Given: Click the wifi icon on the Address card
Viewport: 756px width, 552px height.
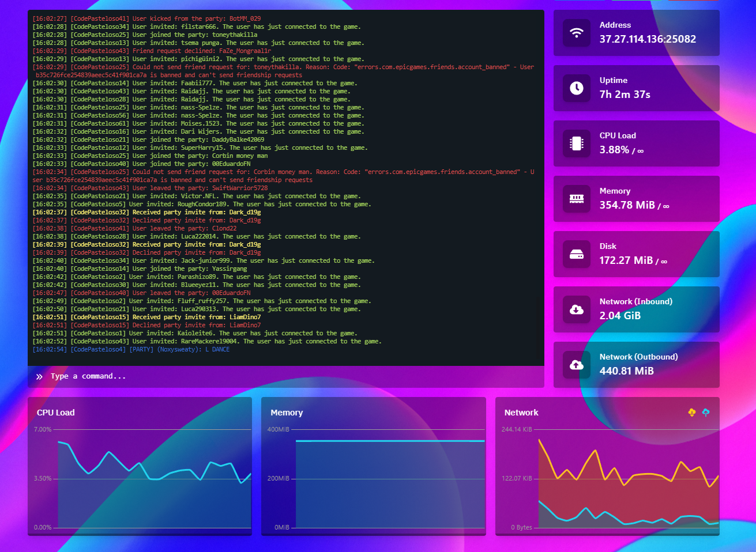Looking at the screenshot, I should pos(577,33).
